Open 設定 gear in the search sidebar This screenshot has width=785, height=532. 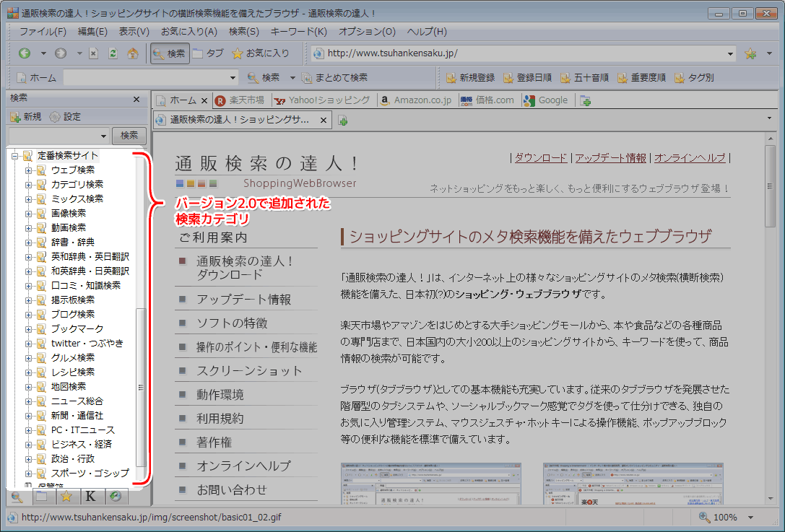tap(65, 117)
